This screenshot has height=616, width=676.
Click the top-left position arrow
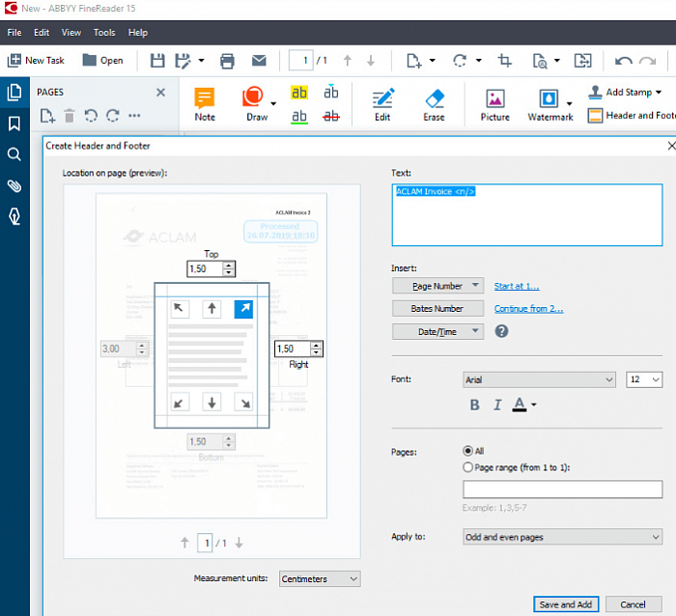point(181,309)
